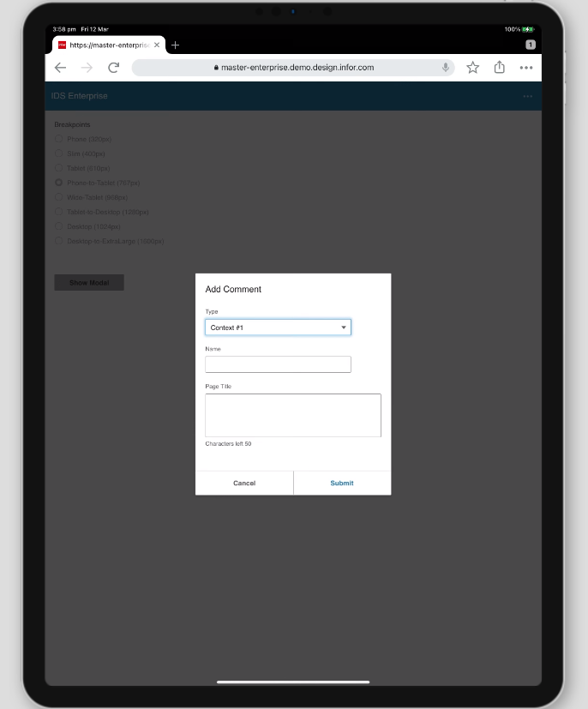Image resolution: width=588 pixels, height=709 pixels.
Task: Click the Name input field
Action: (278, 364)
